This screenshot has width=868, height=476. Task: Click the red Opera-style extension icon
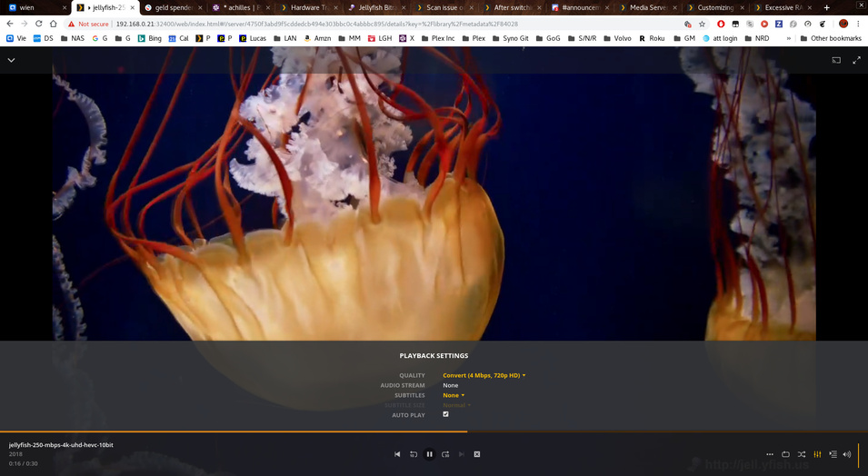[x=720, y=24]
